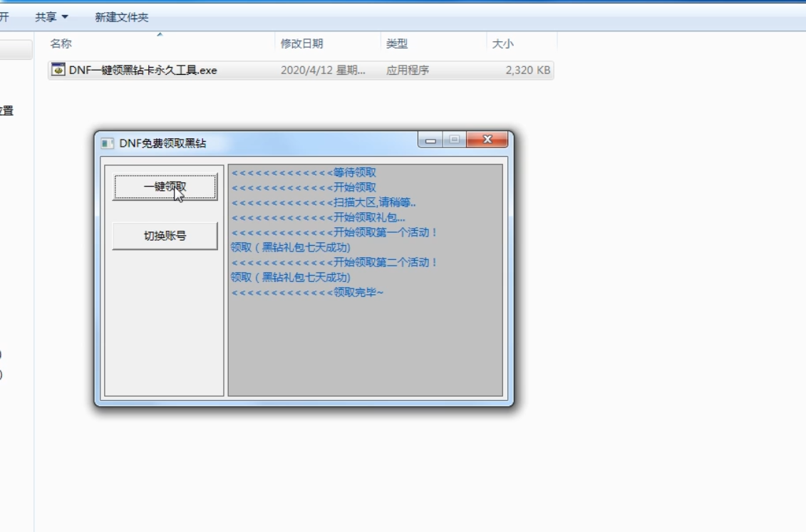Click log line 开始领取第一个活动！

(x=334, y=232)
